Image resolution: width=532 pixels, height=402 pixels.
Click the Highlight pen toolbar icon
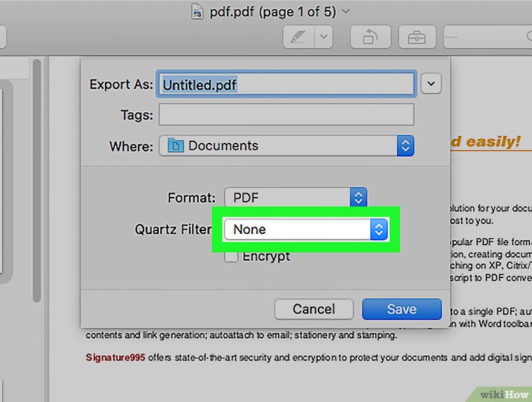[299, 37]
